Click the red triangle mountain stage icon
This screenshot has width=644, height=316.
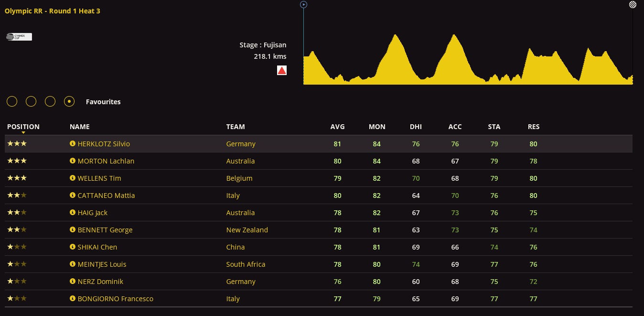point(282,71)
